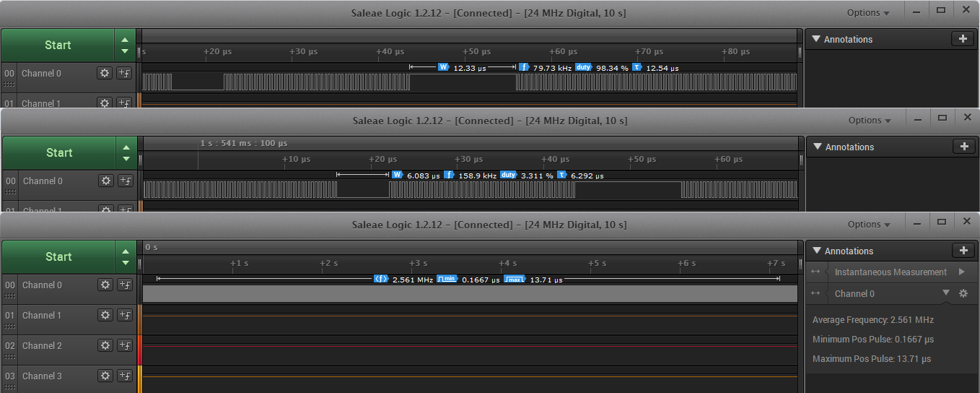Click Maximum Pos Pulse: 13.71 µs text
980x393 pixels.
(x=872, y=359)
